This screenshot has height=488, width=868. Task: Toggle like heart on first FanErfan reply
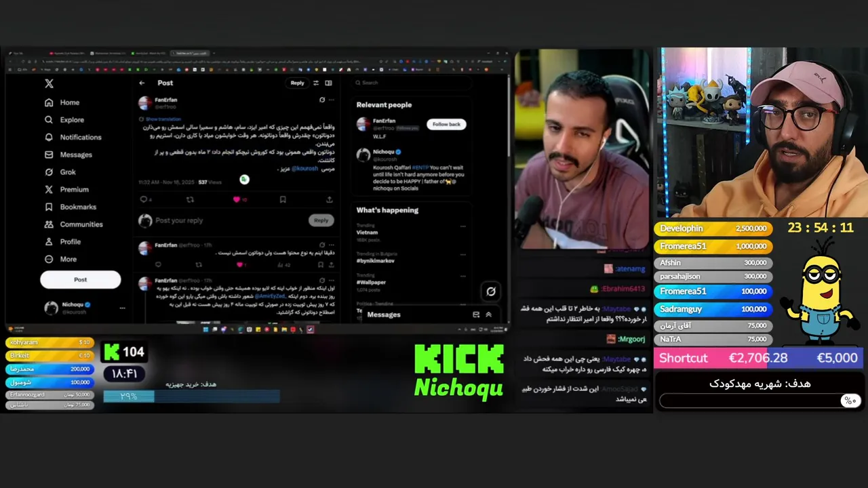239,264
